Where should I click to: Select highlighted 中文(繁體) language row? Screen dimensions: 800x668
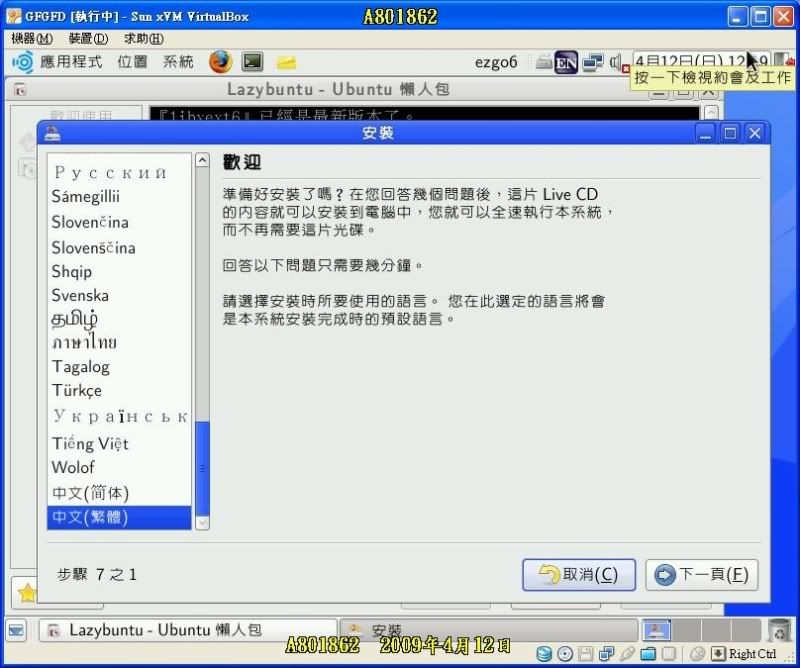[x=119, y=517]
